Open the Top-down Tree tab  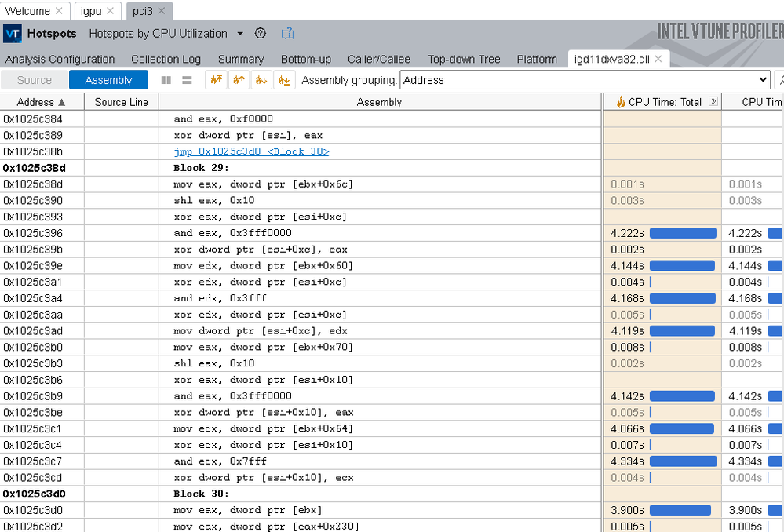coord(464,59)
